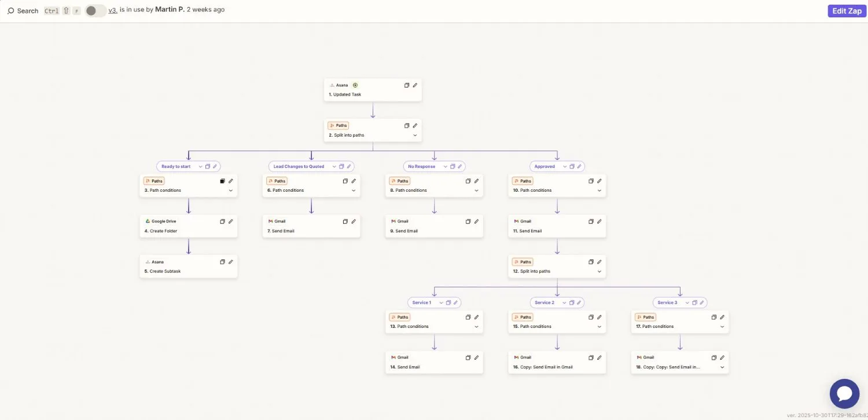Screen dimensions: 868x420
Task: Edit Lead Changes to Quoted path
Action: pos(349,166)
